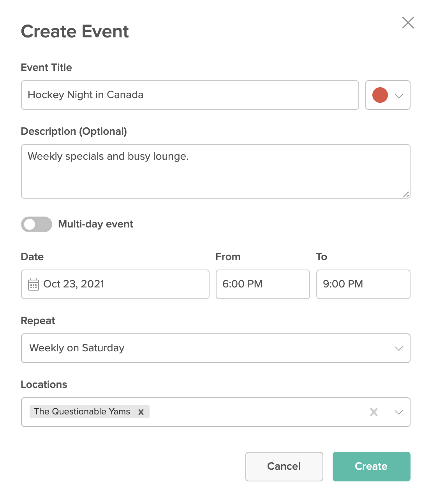The width and height of the screenshot is (430, 504).
Task: Click into the Description text area
Action: 216,171
